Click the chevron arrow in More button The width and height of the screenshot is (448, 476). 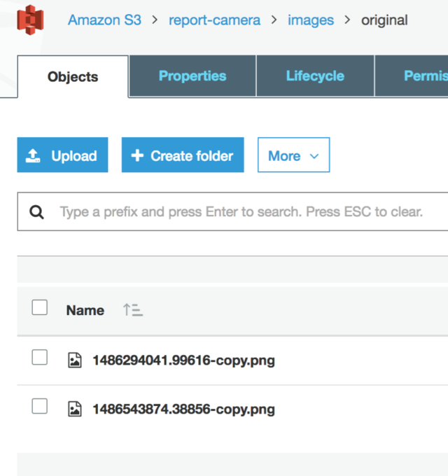(314, 156)
